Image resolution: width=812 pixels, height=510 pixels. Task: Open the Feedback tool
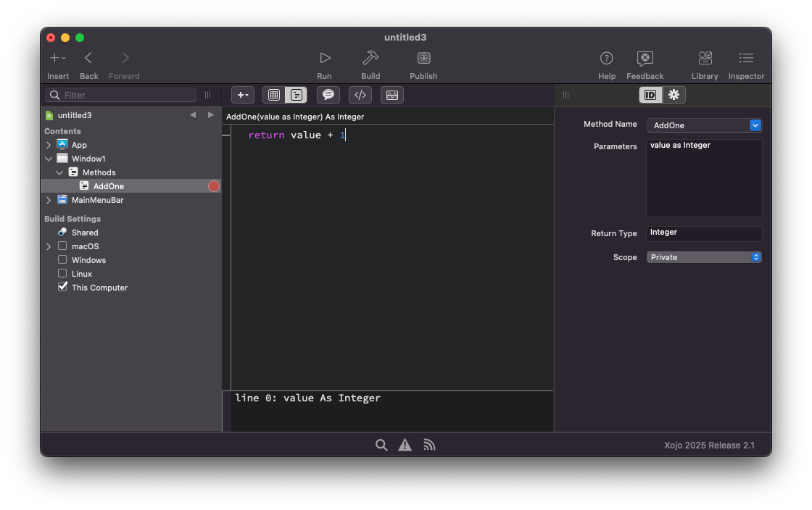[645, 58]
